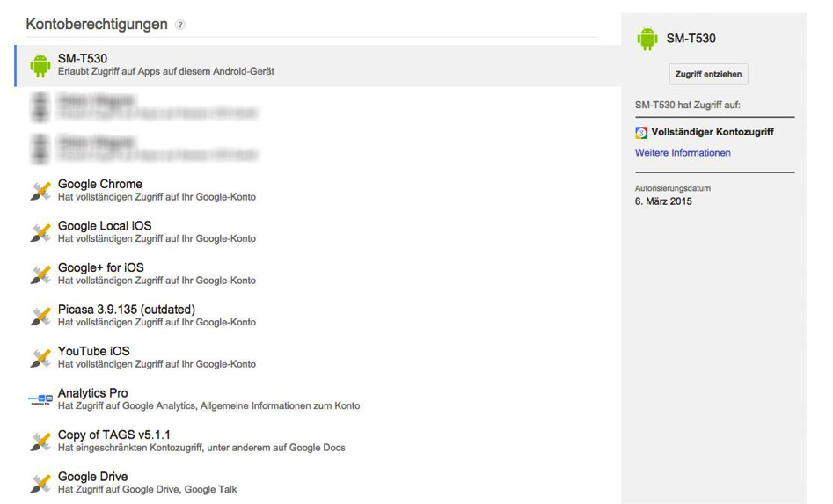Select the Google Drive entry
This screenshot has height=504, width=833.
pos(318,483)
